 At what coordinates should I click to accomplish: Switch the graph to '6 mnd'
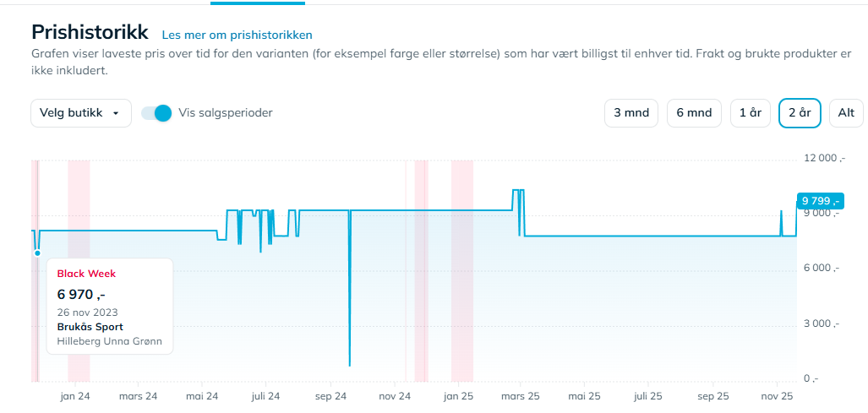pyautogui.click(x=694, y=112)
